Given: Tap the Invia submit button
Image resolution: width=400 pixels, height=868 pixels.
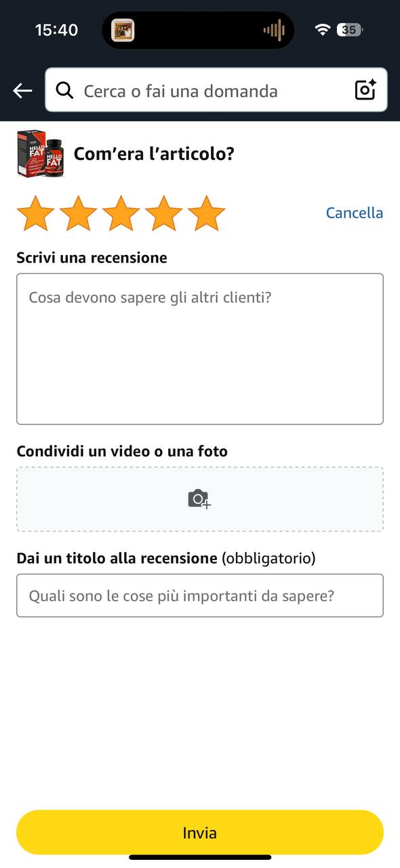Looking at the screenshot, I should 200,832.
